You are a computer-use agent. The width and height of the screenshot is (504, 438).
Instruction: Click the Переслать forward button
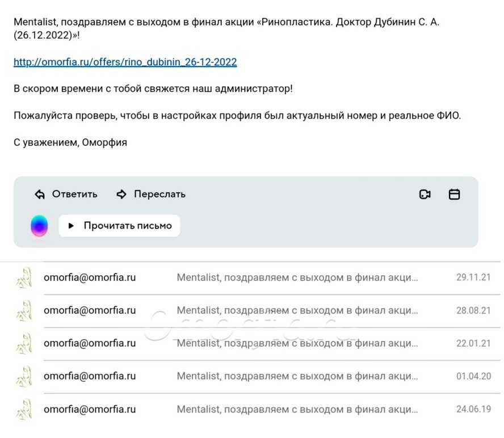pyautogui.click(x=151, y=194)
